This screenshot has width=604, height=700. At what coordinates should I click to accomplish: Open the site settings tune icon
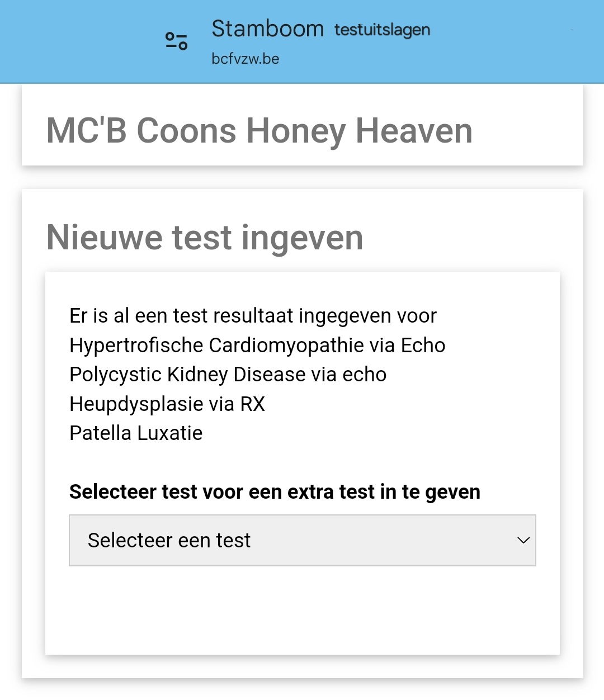pyautogui.click(x=177, y=41)
